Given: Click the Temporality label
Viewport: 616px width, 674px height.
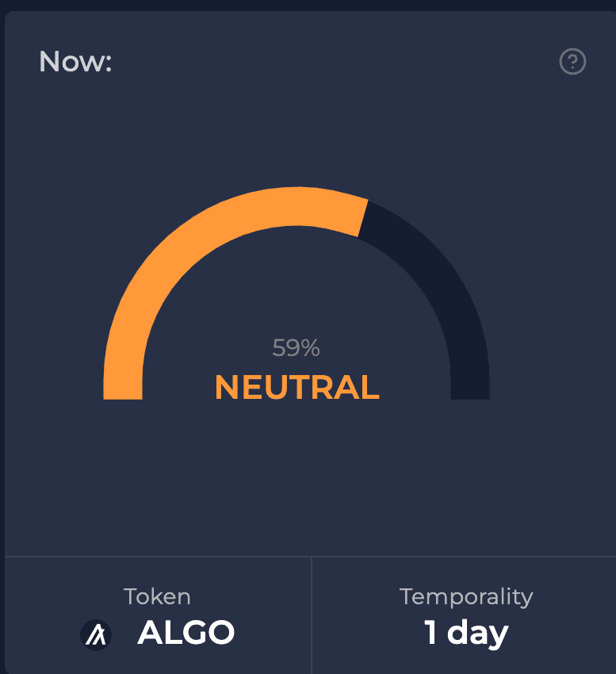Looking at the screenshot, I should coord(466,598).
